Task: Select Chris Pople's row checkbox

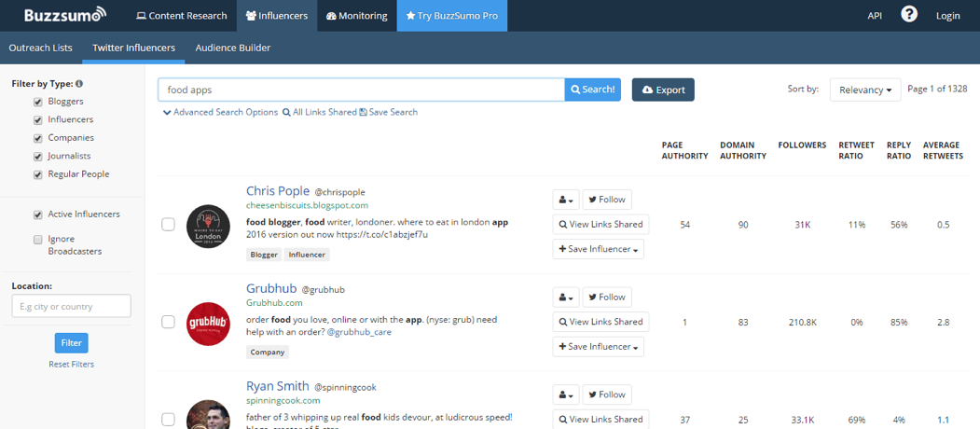Action: pyautogui.click(x=168, y=224)
